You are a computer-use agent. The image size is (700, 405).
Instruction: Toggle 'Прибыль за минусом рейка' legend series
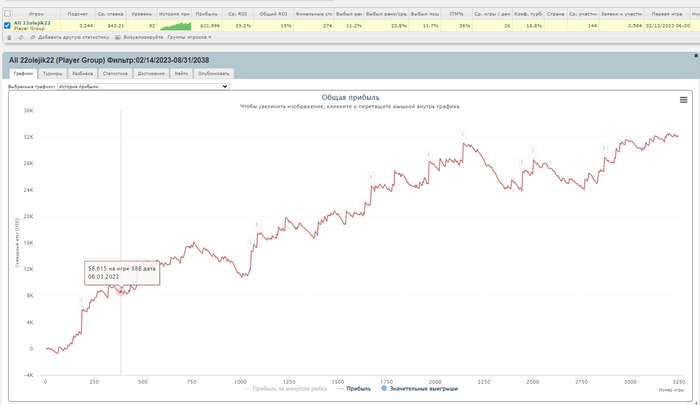(285, 389)
